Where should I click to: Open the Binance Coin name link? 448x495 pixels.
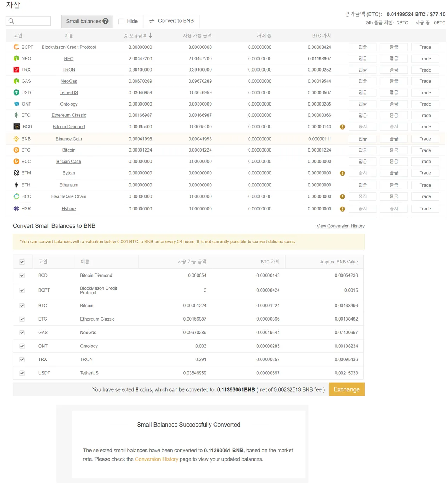tap(69, 139)
